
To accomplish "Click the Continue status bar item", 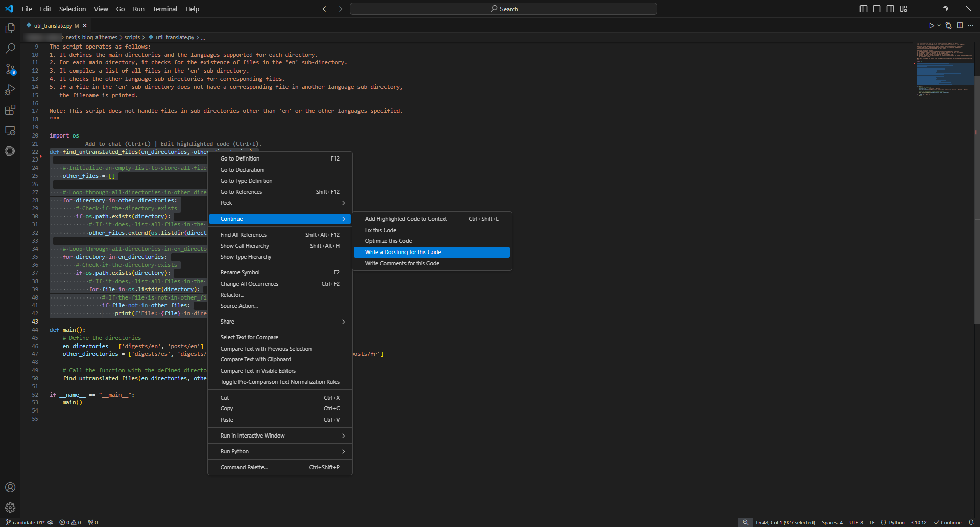I will point(947,522).
